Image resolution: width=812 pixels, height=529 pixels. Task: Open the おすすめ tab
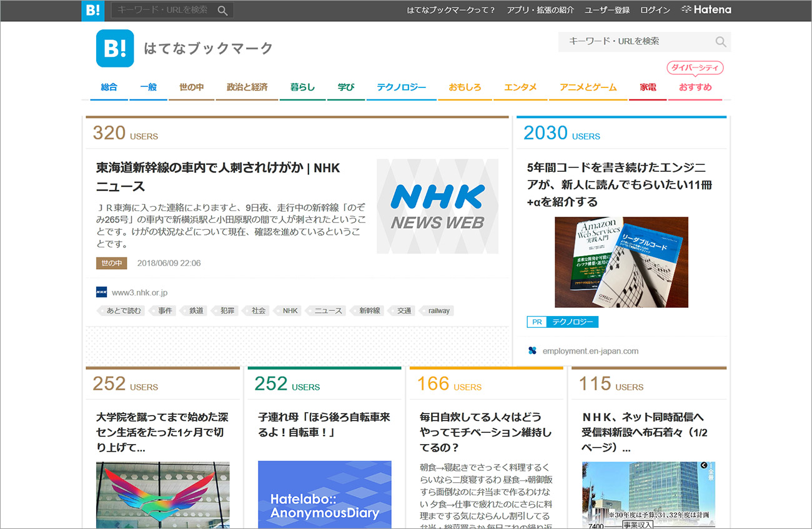695,87
